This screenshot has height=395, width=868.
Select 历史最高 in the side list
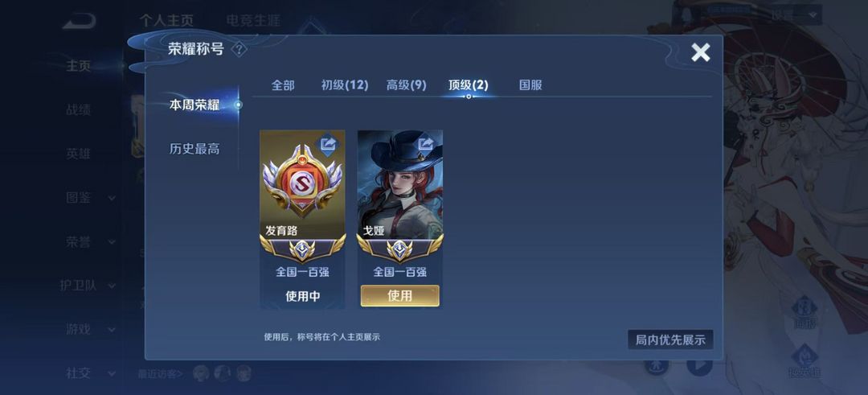click(194, 149)
